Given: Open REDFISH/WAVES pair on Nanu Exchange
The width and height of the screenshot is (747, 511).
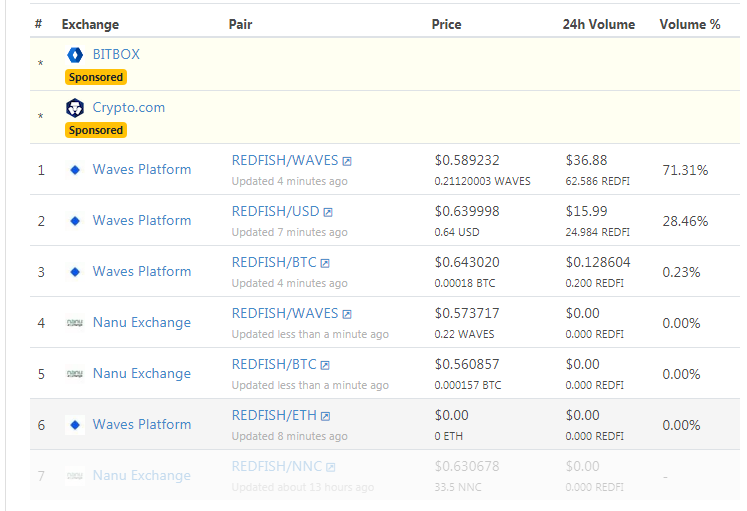Looking at the screenshot, I should coord(285,313).
